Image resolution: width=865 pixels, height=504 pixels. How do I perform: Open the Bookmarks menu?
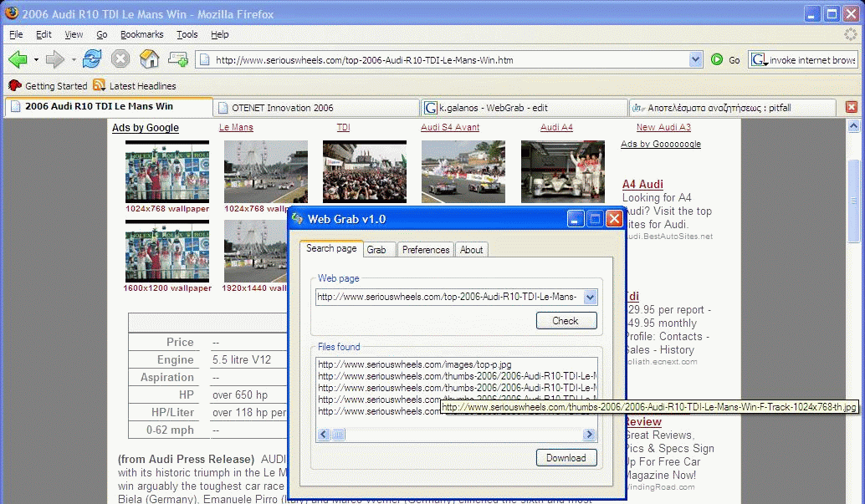(141, 34)
